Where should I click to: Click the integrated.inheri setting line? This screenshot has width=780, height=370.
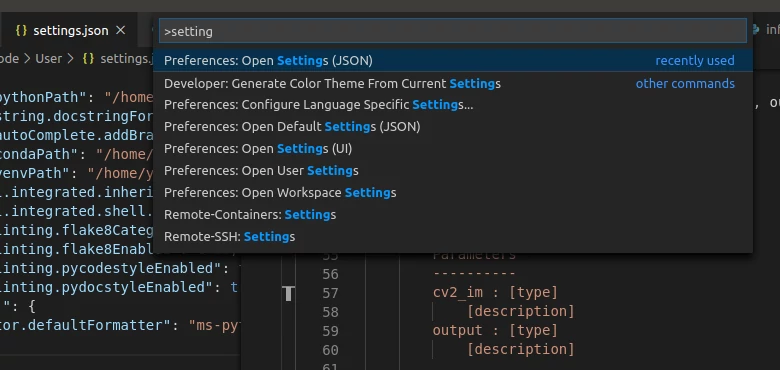click(x=77, y=192)
